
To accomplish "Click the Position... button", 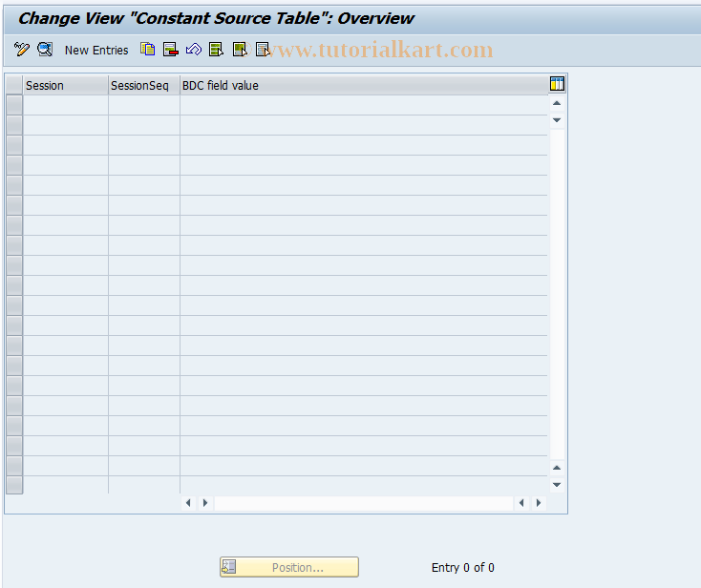I will [x=289, y=567].
